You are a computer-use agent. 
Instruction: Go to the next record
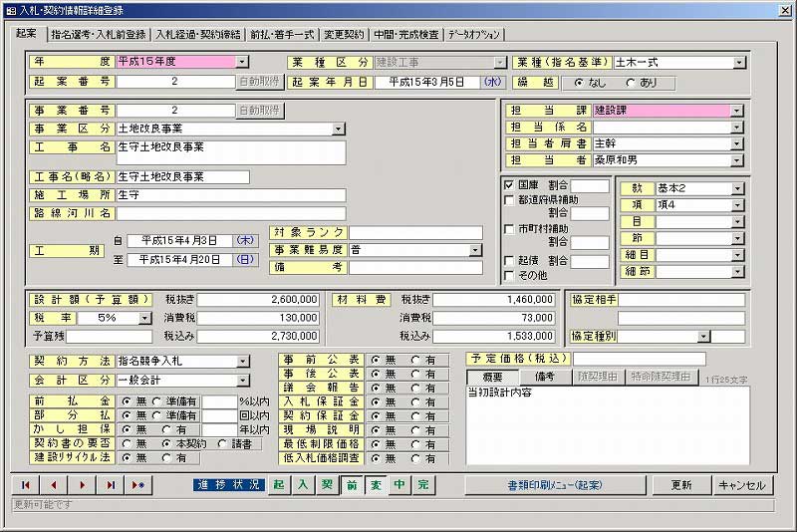coord(83,485)
